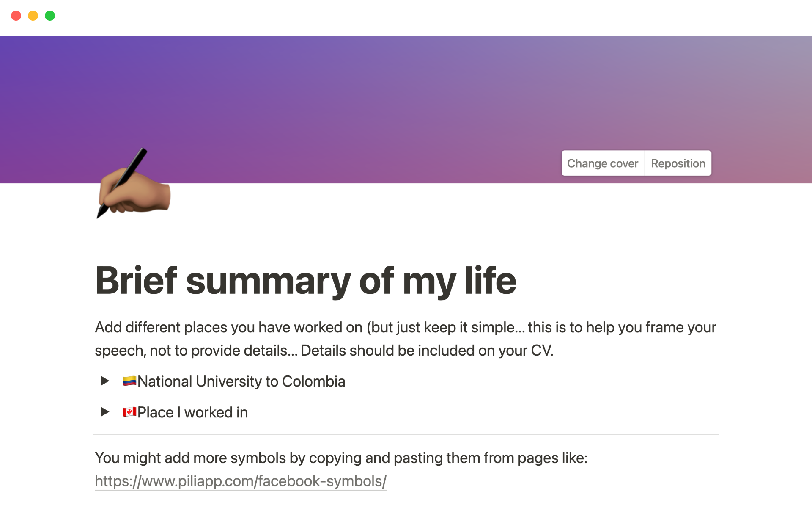Image resolution: width=812 pixels, height=508 pixels.
Task: Click the Canada flag emoji
Action: tap(129, 412)
